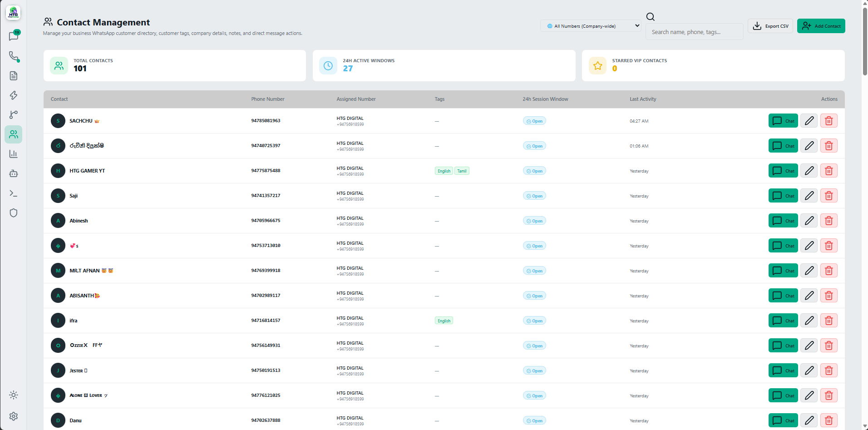Open the bar chart analytics sidebar icon
This screenshot has width=868, height=430.
[x=14, y=154]
